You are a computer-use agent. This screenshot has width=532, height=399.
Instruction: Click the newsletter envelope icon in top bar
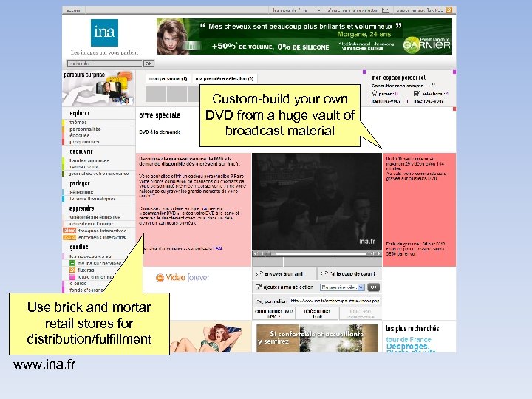386,10
